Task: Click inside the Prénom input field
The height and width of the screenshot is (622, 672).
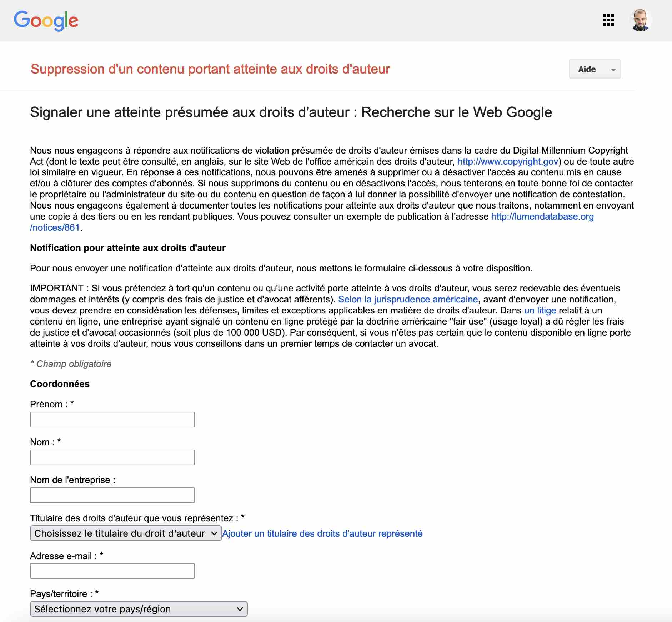Action: point(112,419)
